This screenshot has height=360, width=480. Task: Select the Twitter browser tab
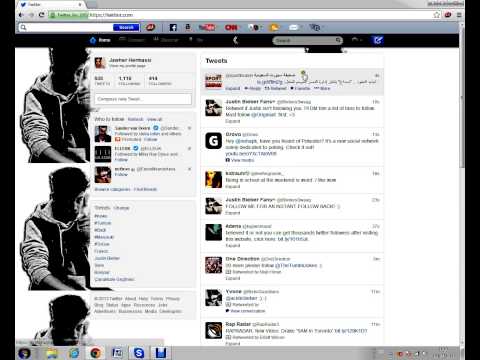(50, 5)
